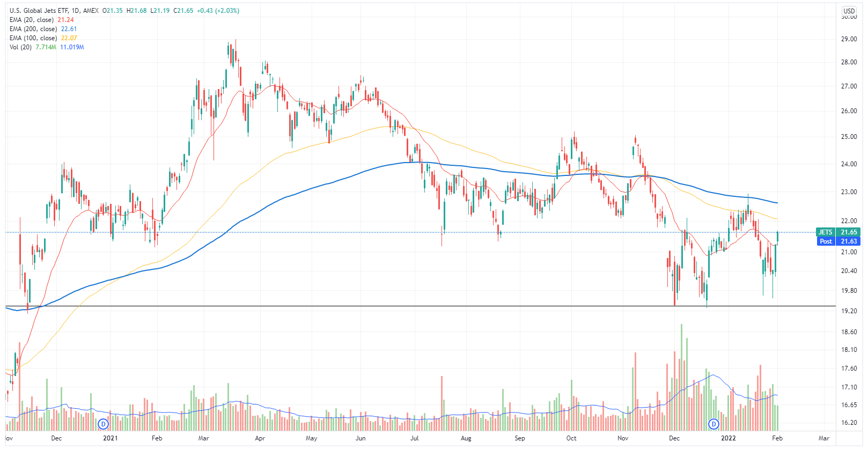Click the Sep label on time axis

click(x=520, y=438)
